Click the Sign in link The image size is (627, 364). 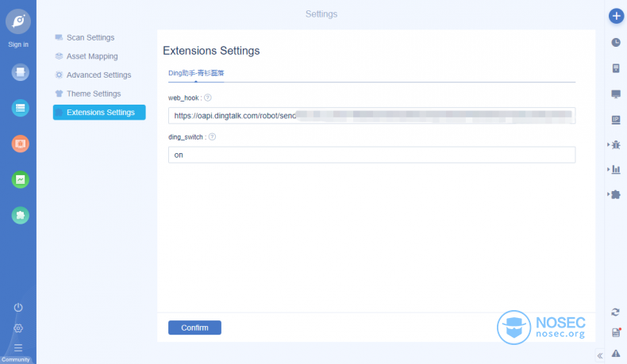(18, 44)
